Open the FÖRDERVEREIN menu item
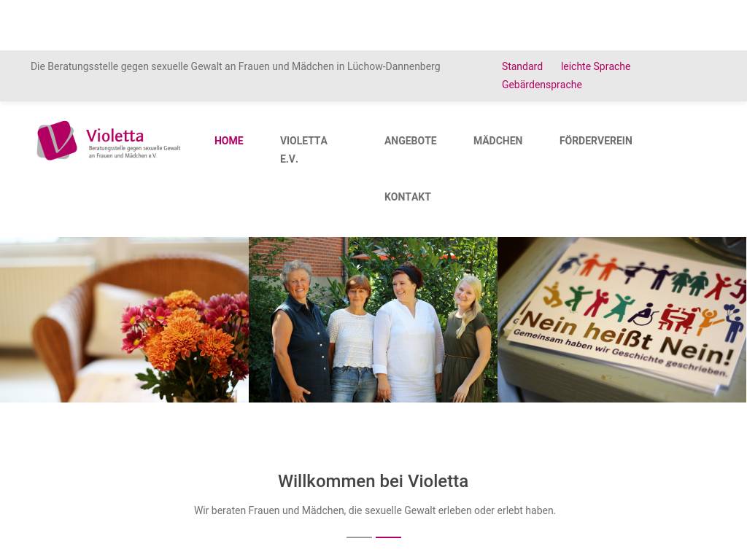 595,141
